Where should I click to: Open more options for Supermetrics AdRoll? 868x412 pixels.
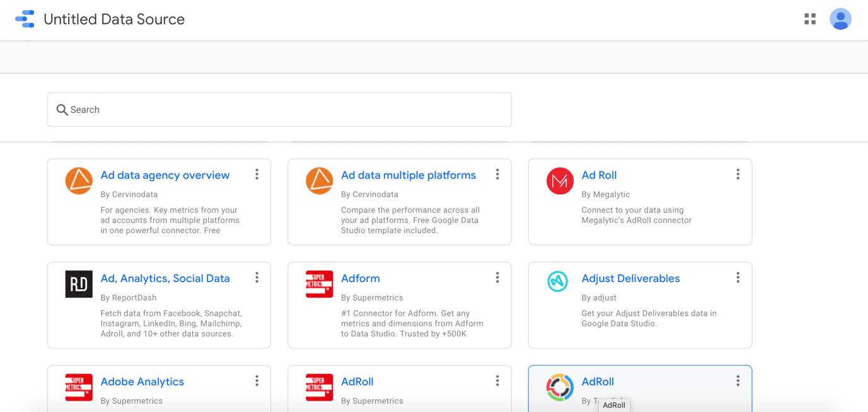[x=497, y=381]
